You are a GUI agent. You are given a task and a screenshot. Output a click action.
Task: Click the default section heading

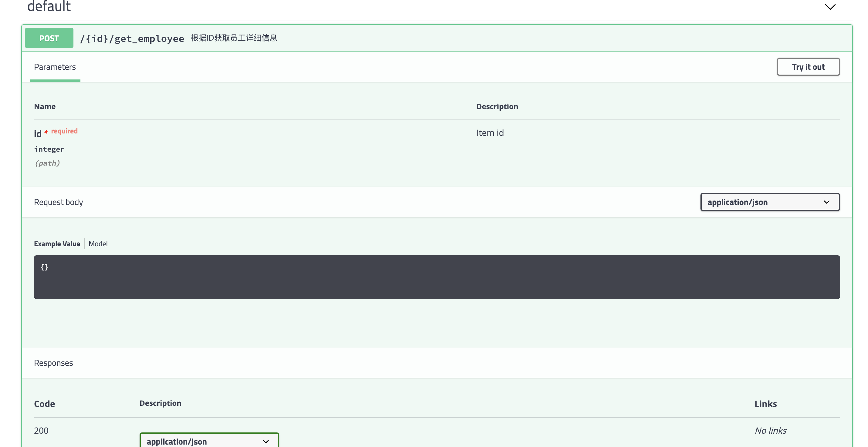(49, 6)
